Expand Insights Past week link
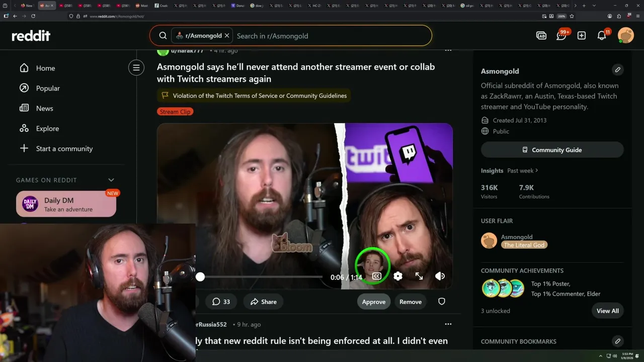Screen dimensions: 644x362 click(523, 170)
